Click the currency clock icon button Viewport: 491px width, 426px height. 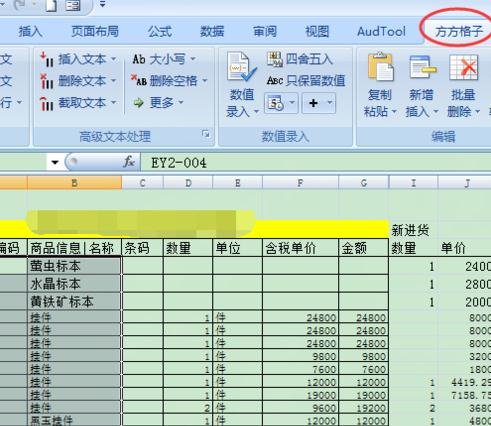(x=276, y=103)
